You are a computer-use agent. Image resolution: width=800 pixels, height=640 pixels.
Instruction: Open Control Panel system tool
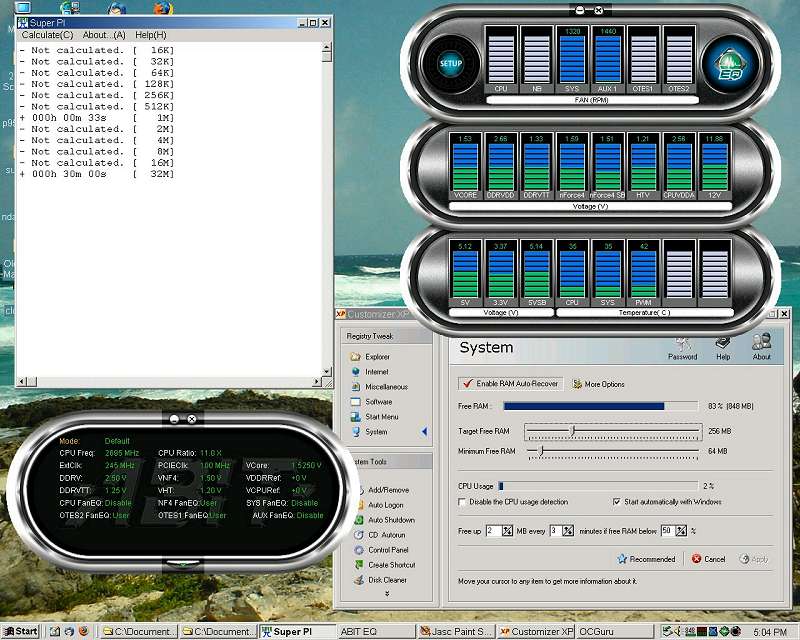(x=382, y=550)
